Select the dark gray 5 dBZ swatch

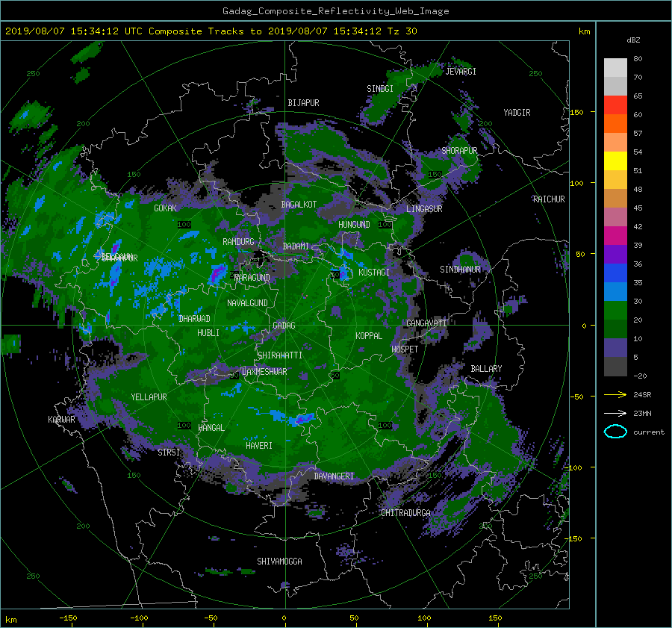615,366
